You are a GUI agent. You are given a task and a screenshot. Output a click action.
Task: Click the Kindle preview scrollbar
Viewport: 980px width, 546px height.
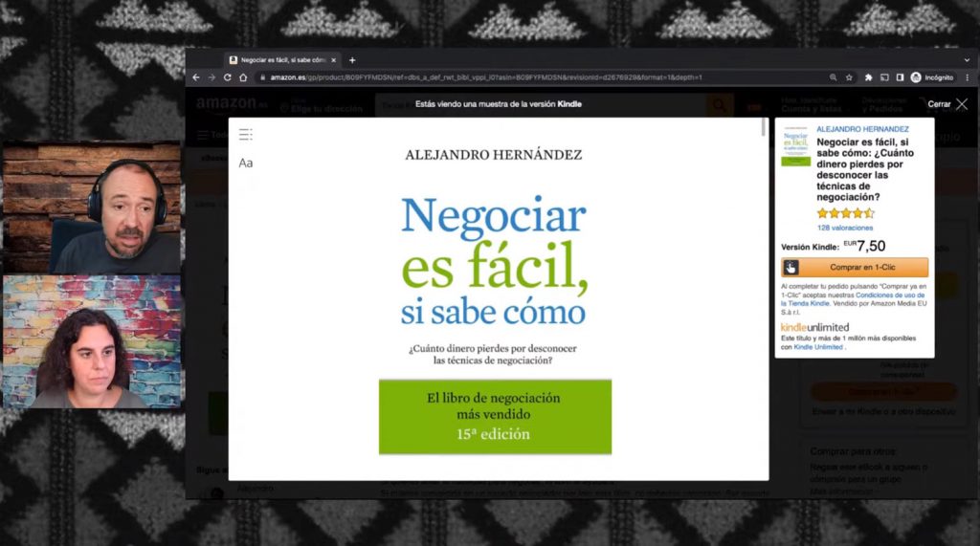763,127
